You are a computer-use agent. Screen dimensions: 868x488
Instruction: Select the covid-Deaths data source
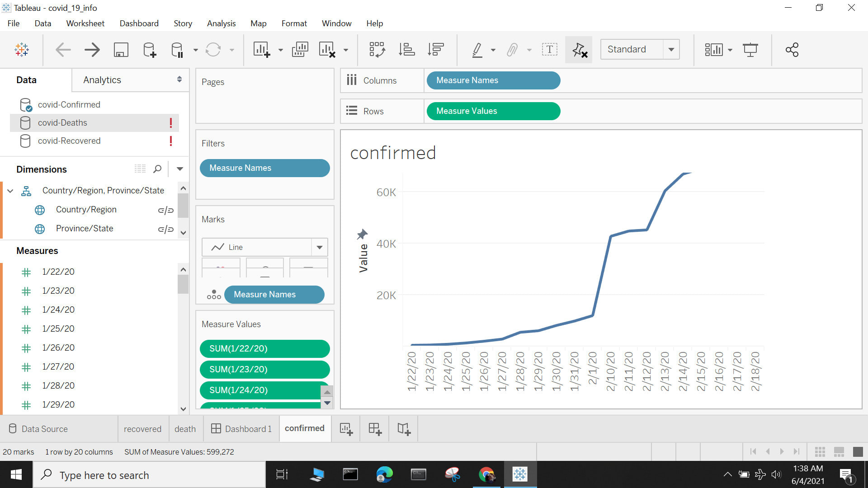[x=94, y=122]
